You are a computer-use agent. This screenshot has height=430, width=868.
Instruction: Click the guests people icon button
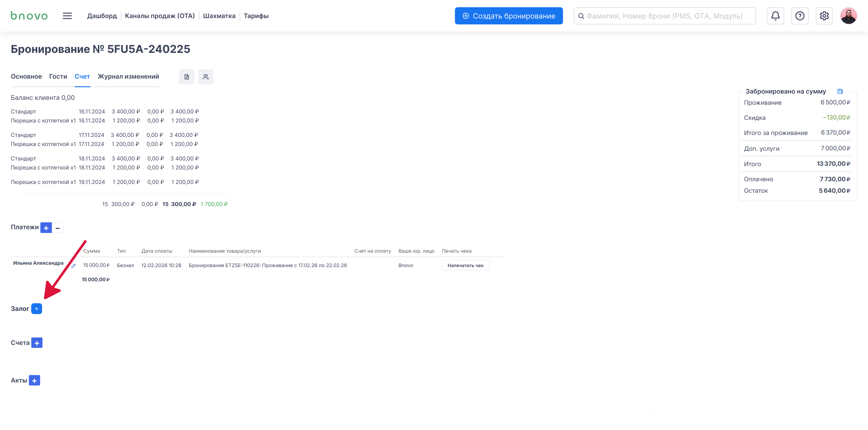click(x=206, y=77)
